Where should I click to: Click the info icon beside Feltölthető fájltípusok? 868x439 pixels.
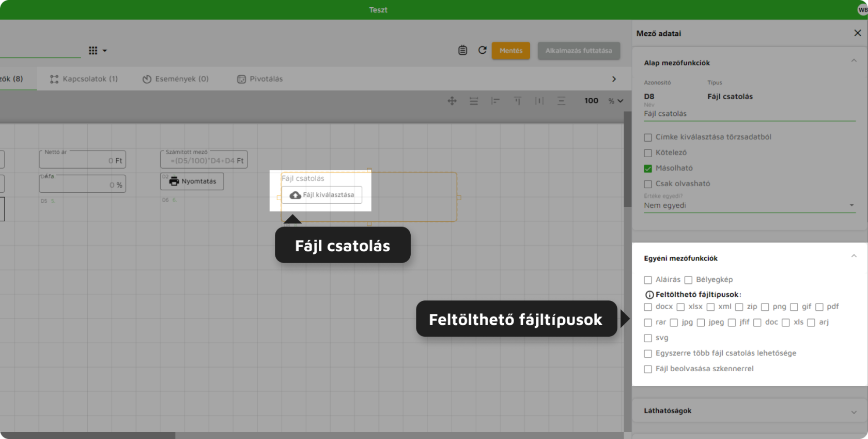tap(649, 295)
